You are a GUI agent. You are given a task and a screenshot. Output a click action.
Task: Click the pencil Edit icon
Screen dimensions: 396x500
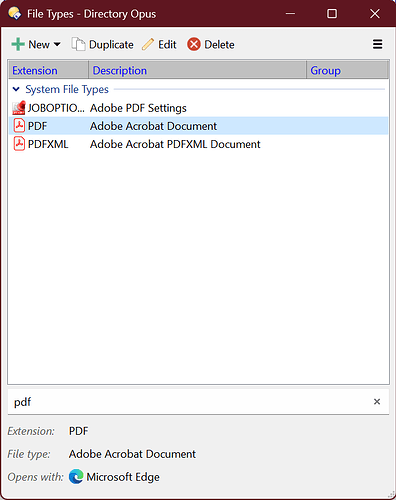[148, 44]
